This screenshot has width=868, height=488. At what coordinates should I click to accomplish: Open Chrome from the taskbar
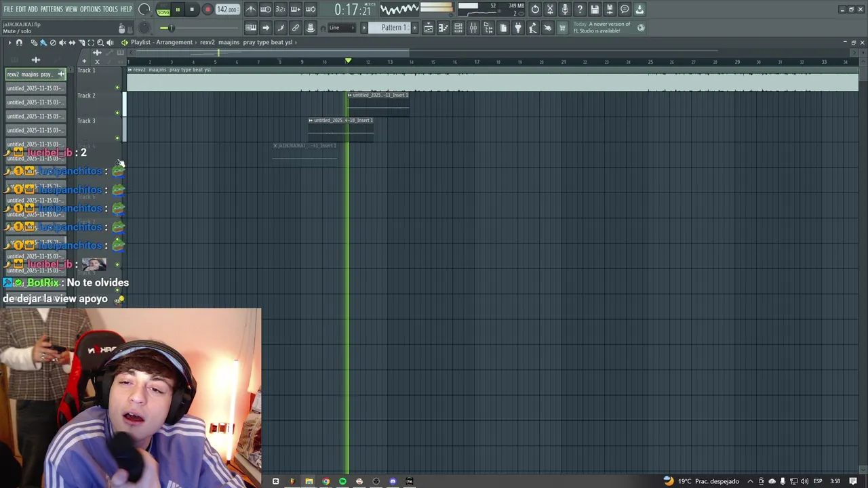(325, 481)
